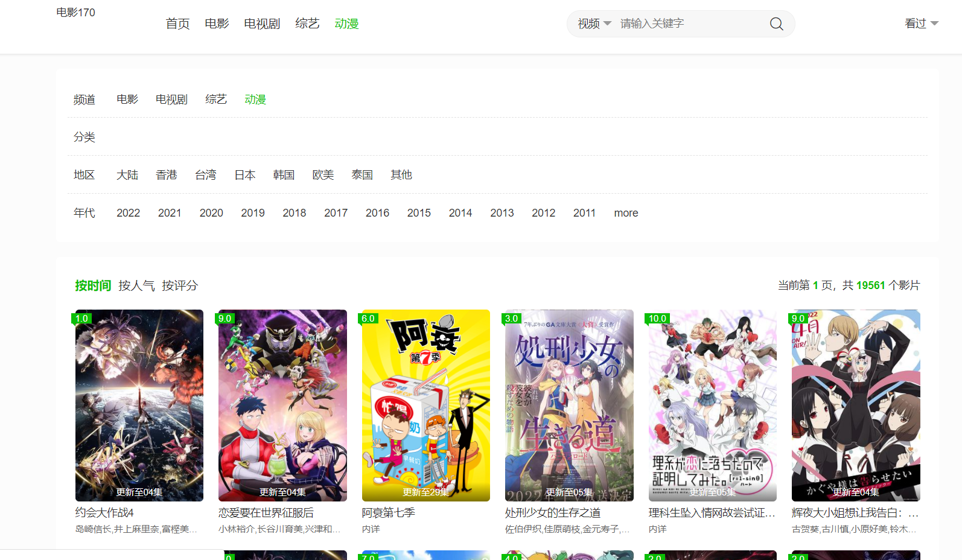Choose 电视剧 in the 频道 filter row
Image resolution: width=962 pixels, height=560 pixels.
click(171, 100)
